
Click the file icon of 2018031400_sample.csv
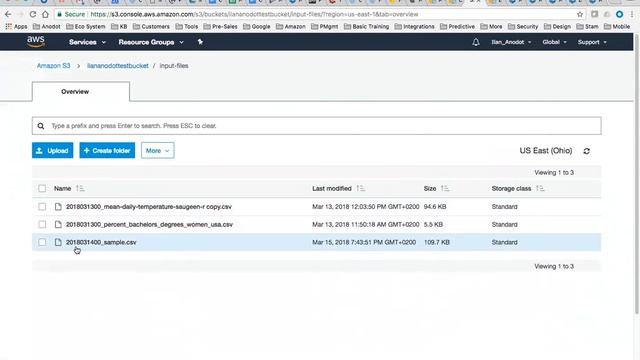(x=58, y=242)
